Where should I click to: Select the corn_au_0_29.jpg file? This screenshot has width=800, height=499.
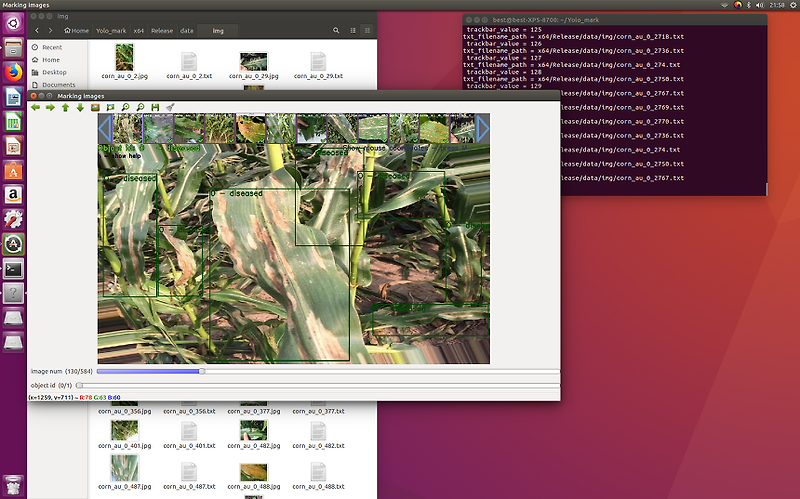coord(254,65)
